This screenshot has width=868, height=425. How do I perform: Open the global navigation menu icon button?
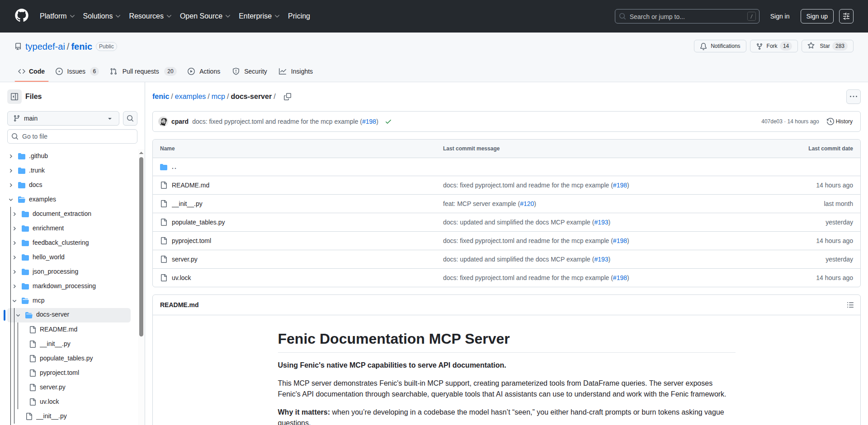tap(846, 16)
